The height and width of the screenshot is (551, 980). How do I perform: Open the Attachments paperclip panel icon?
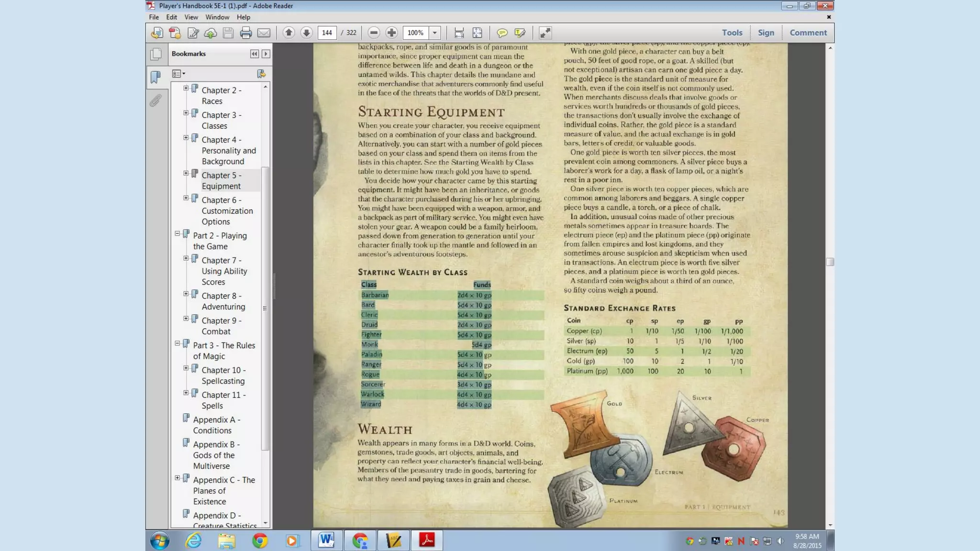[156, 100]
